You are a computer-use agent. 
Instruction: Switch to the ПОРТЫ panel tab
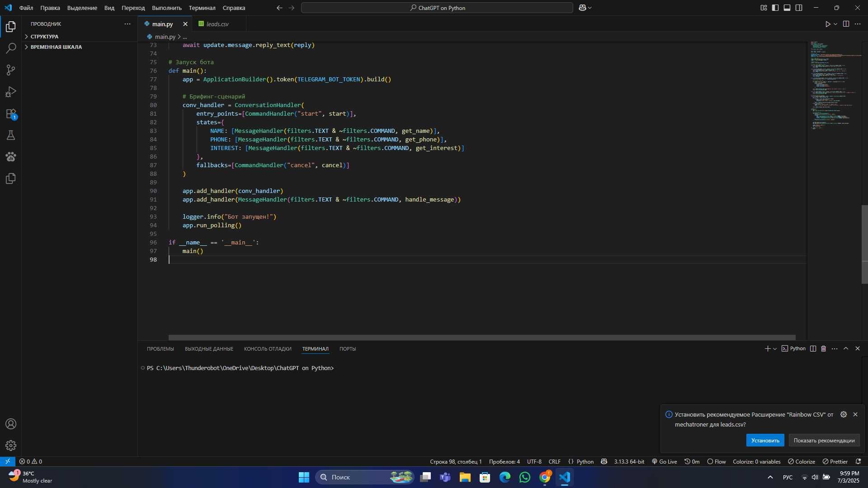[348, 349]
